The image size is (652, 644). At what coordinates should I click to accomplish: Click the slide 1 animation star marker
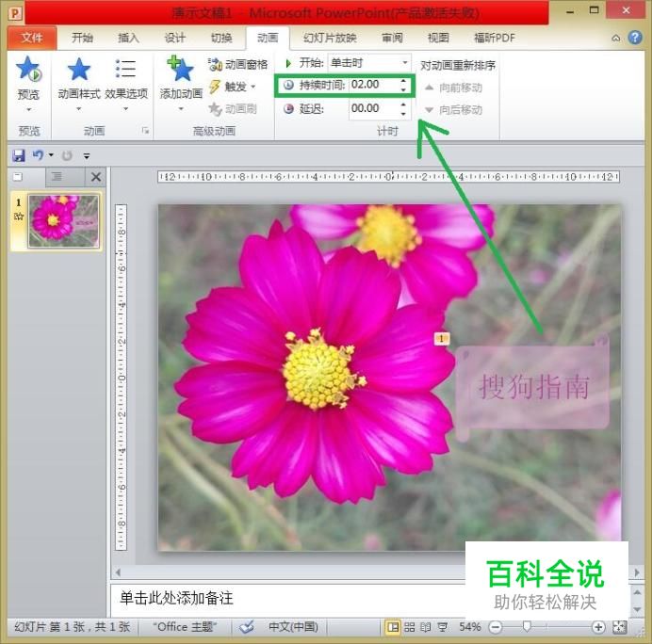pos(19,216)
